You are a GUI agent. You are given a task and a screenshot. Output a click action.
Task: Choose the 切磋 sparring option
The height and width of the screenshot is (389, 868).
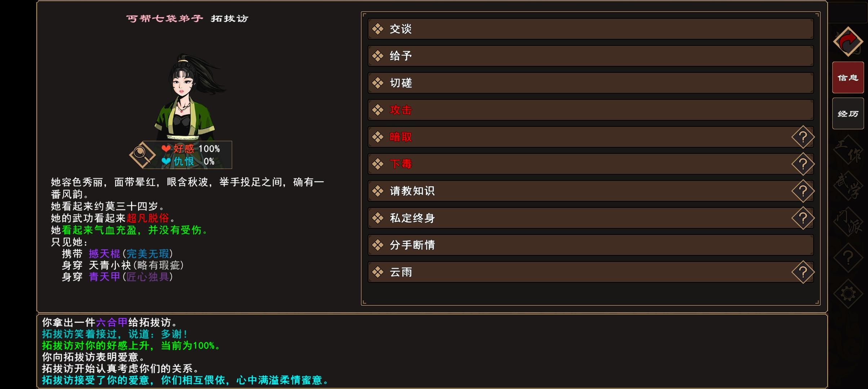[590, 83]
